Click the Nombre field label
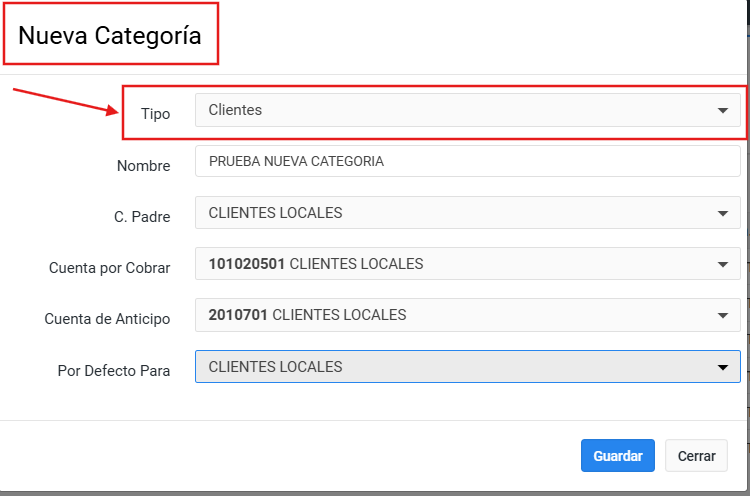Viewport: 750px width, 496px height. tap(143, 166)
